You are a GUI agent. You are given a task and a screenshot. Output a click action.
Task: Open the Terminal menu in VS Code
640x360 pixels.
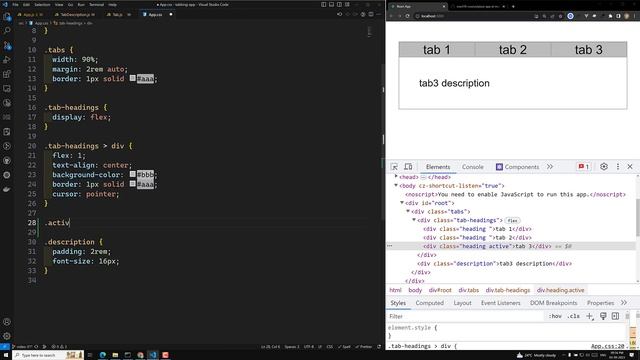point(96,4)
